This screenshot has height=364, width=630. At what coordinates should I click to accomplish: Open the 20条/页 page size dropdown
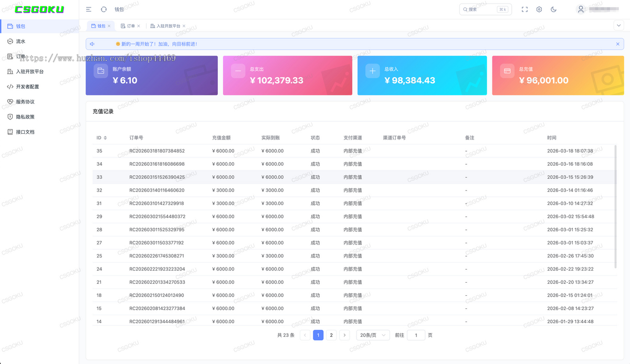[373, 335]
